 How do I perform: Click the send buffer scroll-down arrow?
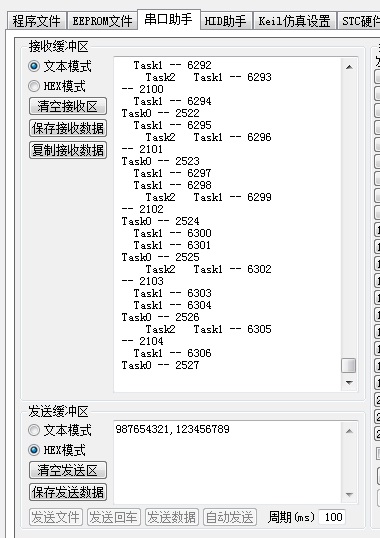click(x=349, y=494)
